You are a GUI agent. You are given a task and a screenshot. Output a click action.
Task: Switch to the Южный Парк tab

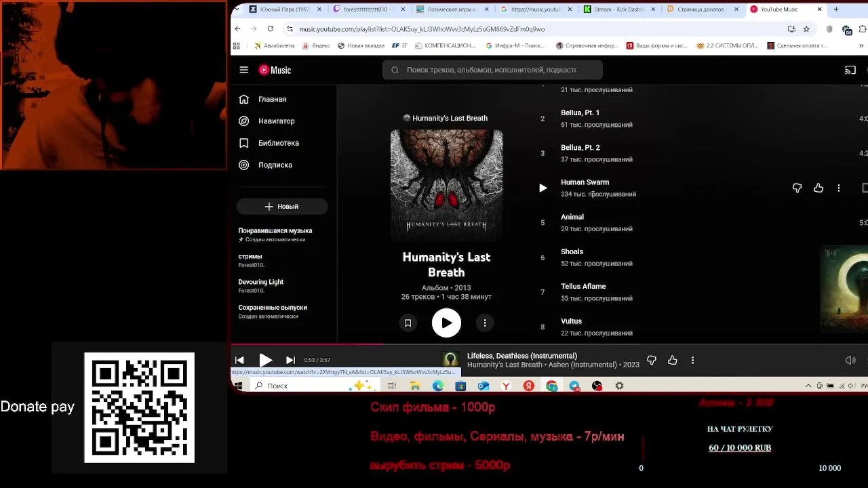[283, 9]
